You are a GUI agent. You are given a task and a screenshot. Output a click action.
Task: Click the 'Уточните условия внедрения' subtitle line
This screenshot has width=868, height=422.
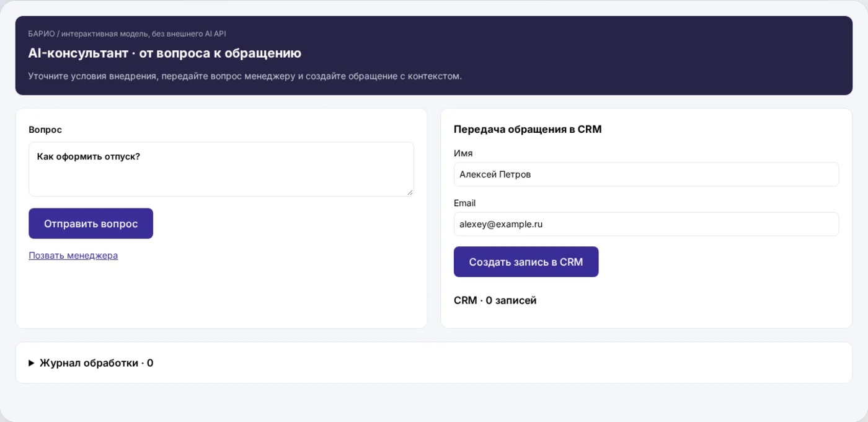[245, 76]
